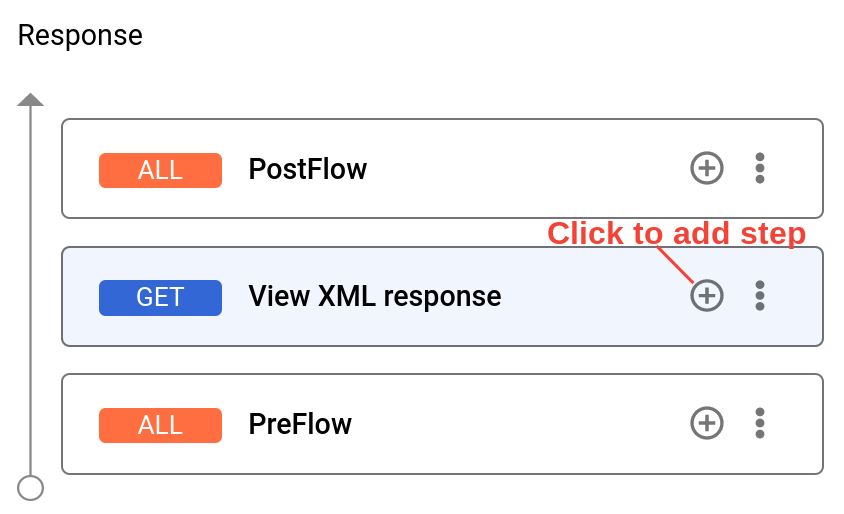The width and height of the screenshot is (844, 514).
Task: Click the circle at the flow line's bottom
Action: (31, 488)
